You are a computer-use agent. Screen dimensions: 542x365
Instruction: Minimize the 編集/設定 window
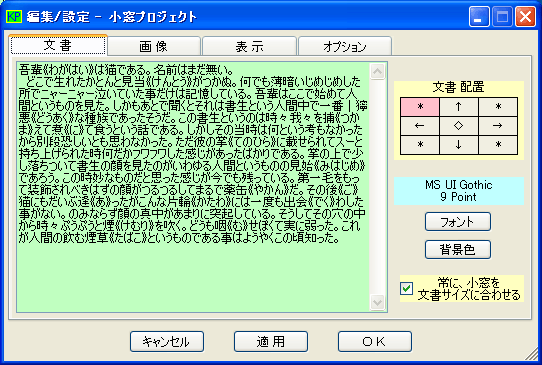479,16
